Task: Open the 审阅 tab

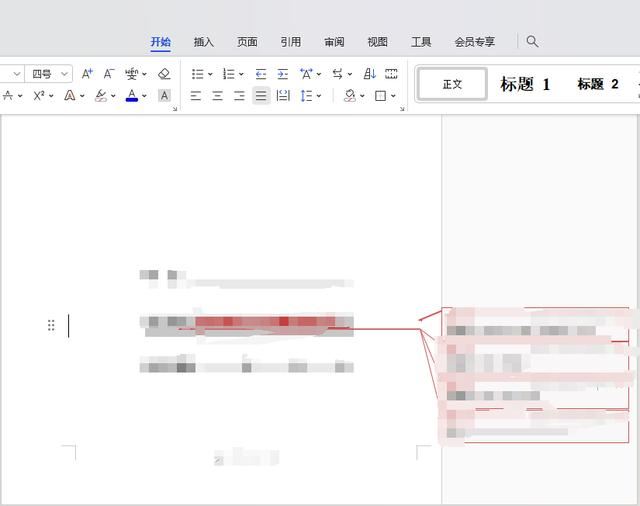Action: coord(334,42)
